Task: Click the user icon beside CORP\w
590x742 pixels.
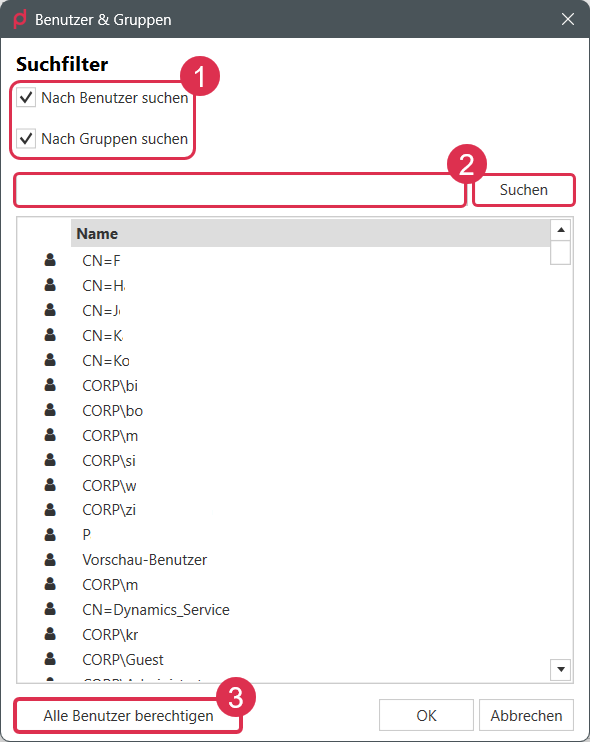Action: point(50,485)
